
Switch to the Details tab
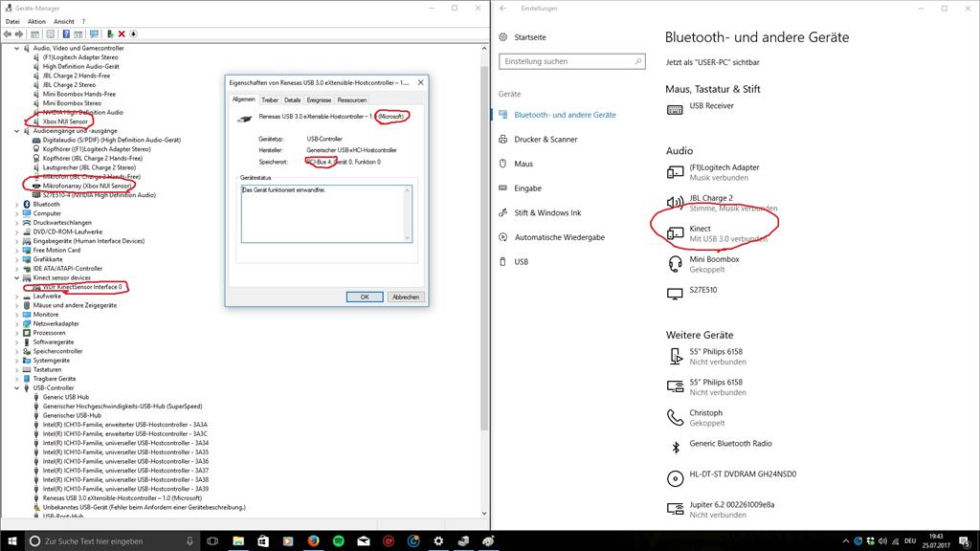point(293,99)
